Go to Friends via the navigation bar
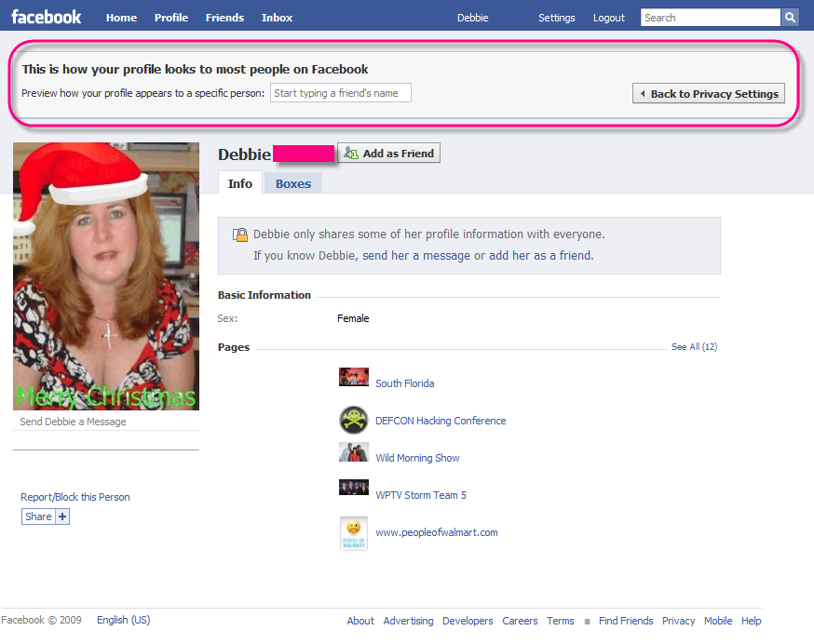This screenshot has height=644, width=814. click(x=224, y=17)
